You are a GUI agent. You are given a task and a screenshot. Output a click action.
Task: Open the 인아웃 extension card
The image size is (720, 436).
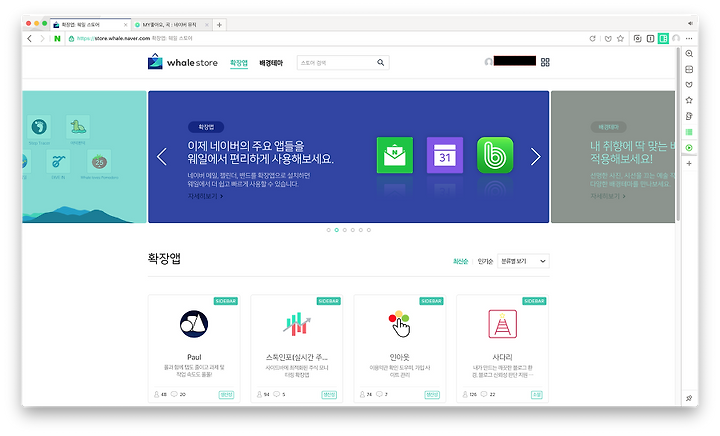[399, 349]
